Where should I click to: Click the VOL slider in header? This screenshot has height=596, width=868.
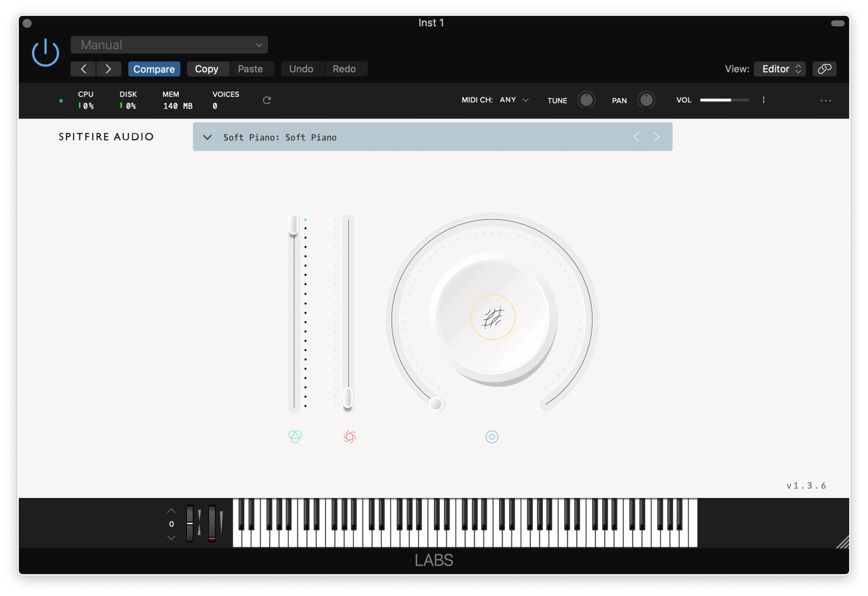tap(724, 100)
